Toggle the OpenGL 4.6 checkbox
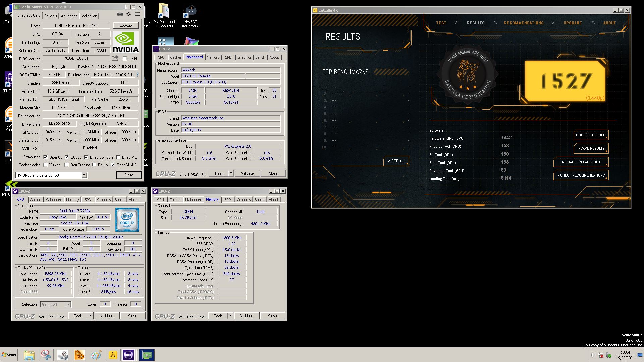 113,165
